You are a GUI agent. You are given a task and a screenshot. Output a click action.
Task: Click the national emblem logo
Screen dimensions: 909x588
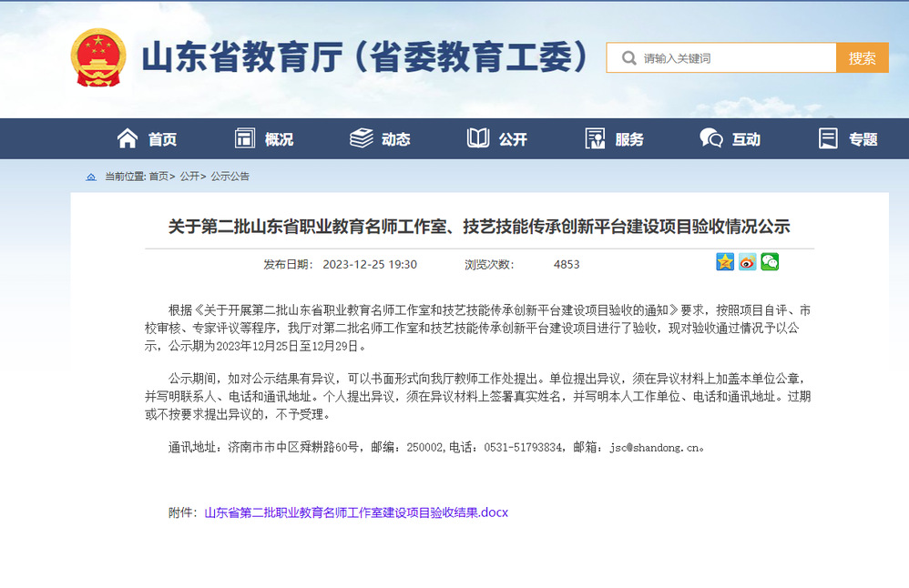click(98, 57)
